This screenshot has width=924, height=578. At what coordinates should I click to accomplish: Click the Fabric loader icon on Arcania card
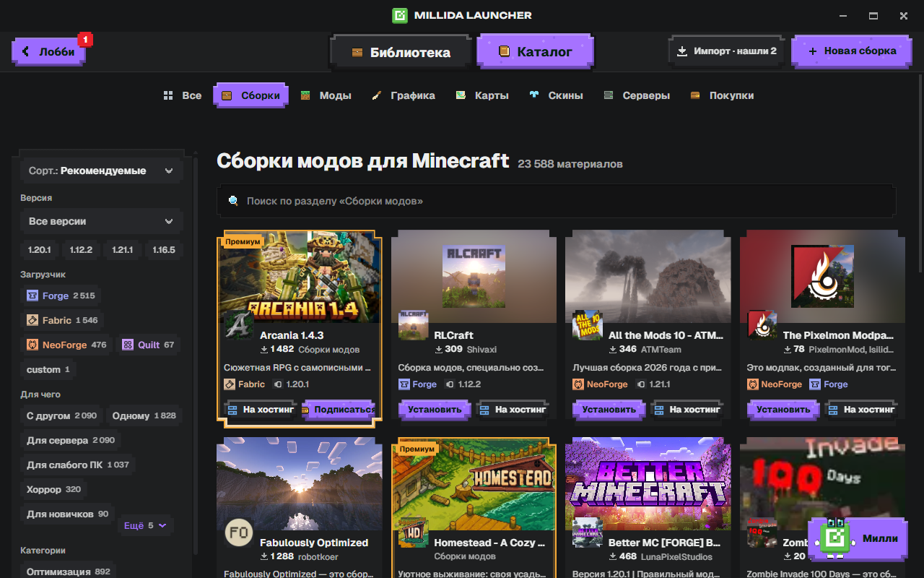click(230, 384)
